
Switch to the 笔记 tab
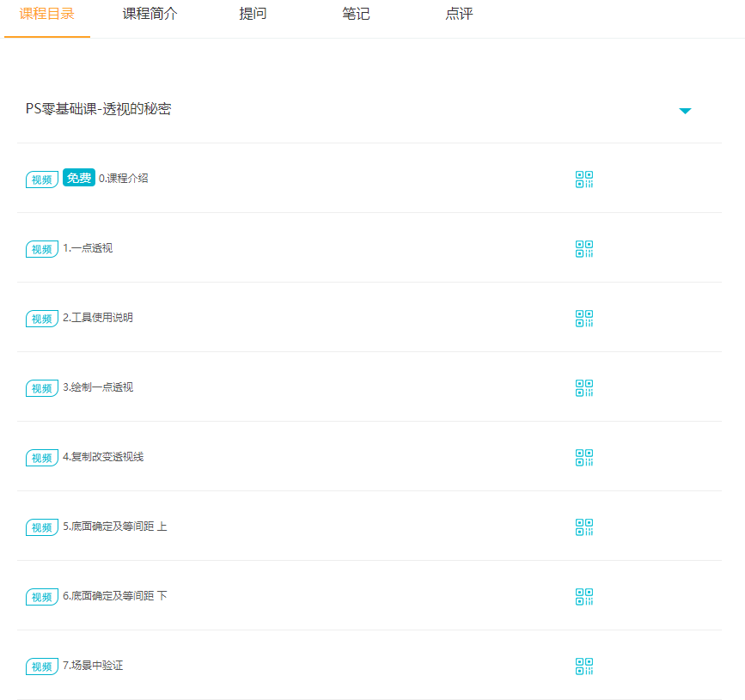tap(355, 15)
